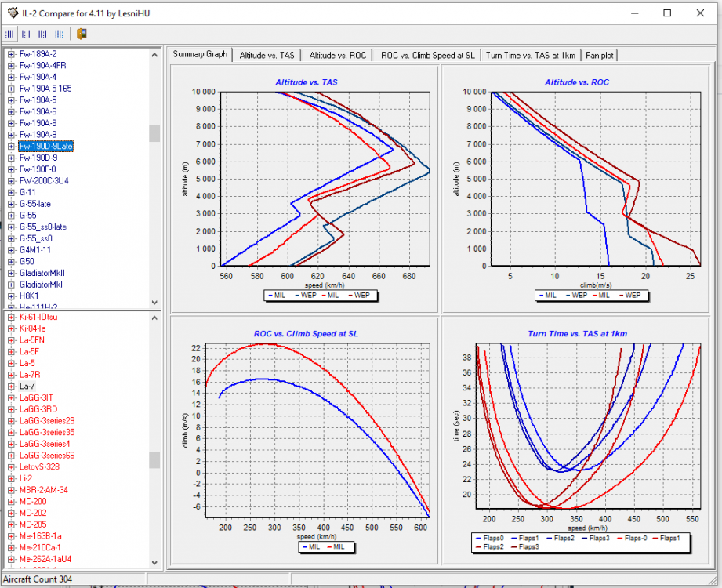Click the app icon in title bar
This screenshot has width=722, height=588.
pos(13,13)
